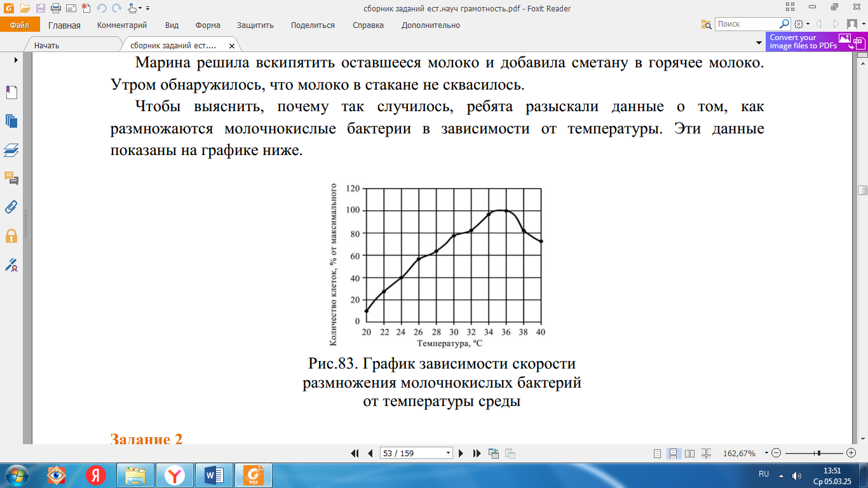Click the Open file folder icon
This screenshot has width=868, height=488.
pyautogui.click(x=25, y=8)
